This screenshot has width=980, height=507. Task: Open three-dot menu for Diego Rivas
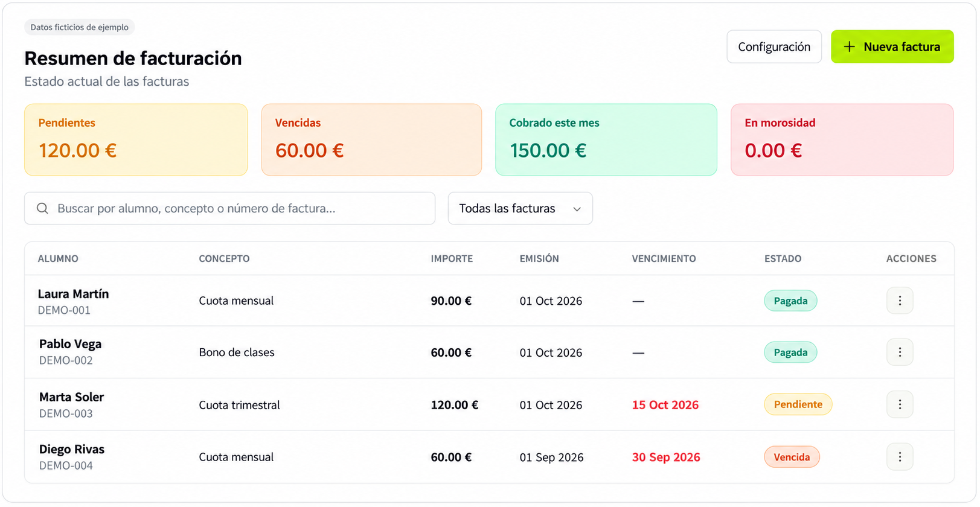coord(900,457)
